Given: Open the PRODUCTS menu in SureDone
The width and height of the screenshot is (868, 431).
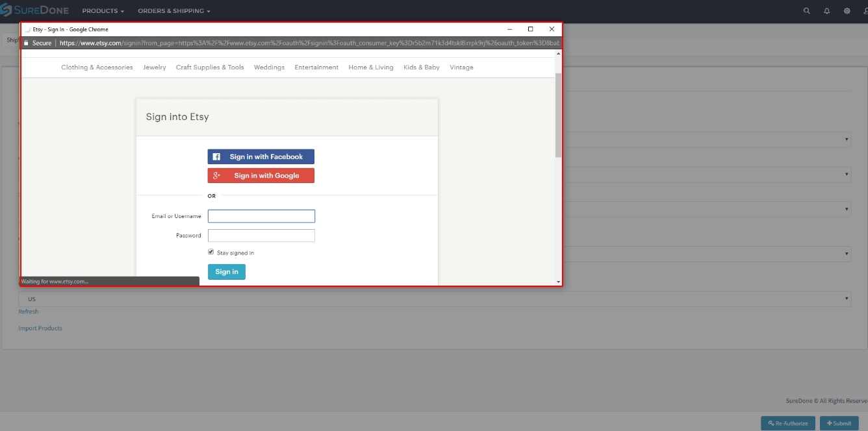Looking at the screenshot, I should (103, 11).
